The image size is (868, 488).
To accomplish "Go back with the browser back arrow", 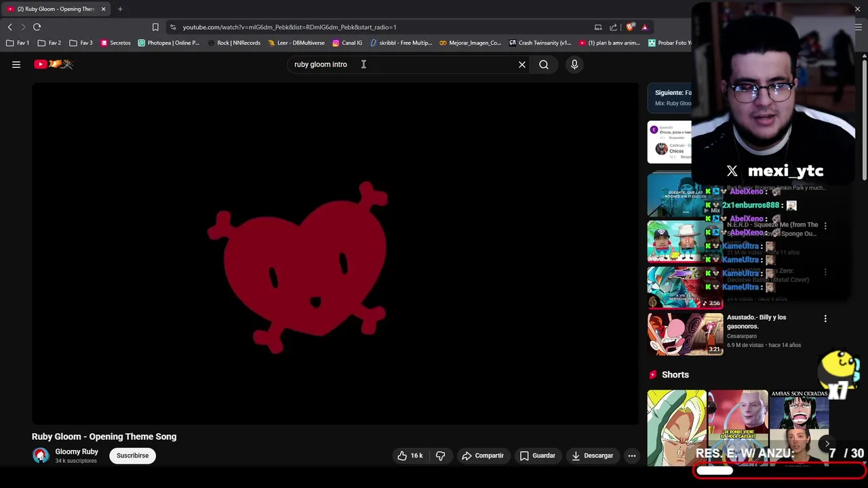I will pyautogui.click(x=9, y=27).
